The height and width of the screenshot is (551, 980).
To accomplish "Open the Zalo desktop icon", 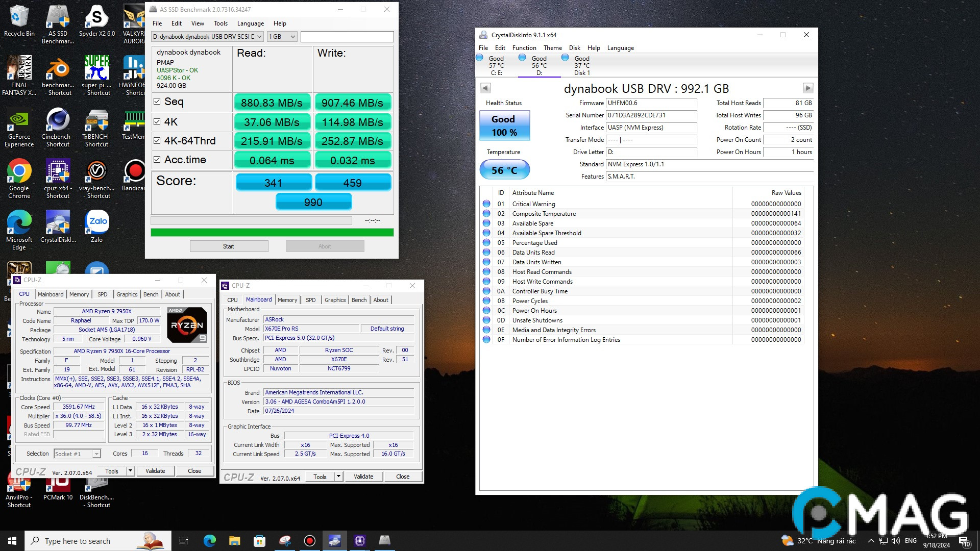I will (96, 222).
